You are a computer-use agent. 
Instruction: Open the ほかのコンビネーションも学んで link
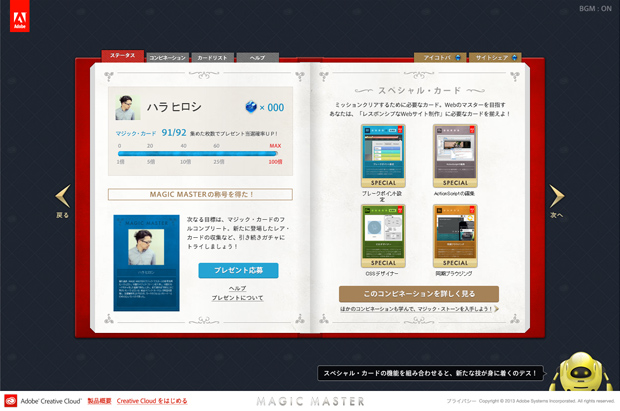(x=419, y=309)
